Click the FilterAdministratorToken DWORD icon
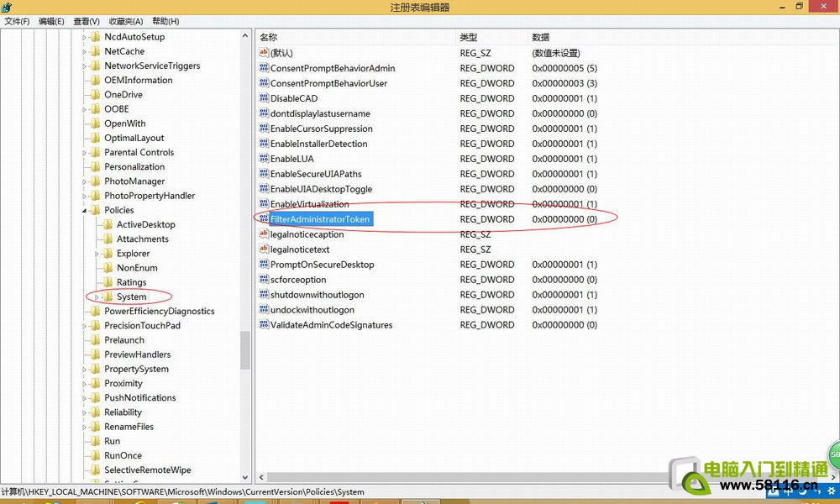Screen dimensions: 840x504 pyautogui.click(x=264, y=219)
